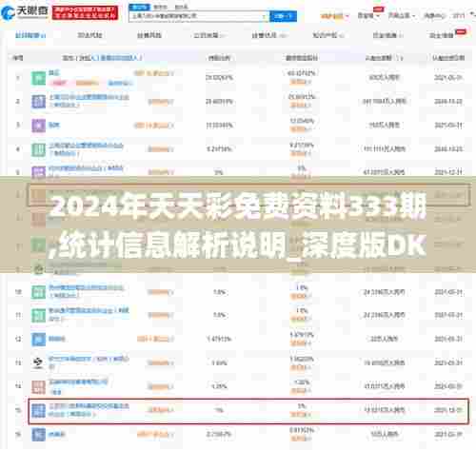Expand the 公司发展 tab menu
476x450 pixels.
pos(208,35)
